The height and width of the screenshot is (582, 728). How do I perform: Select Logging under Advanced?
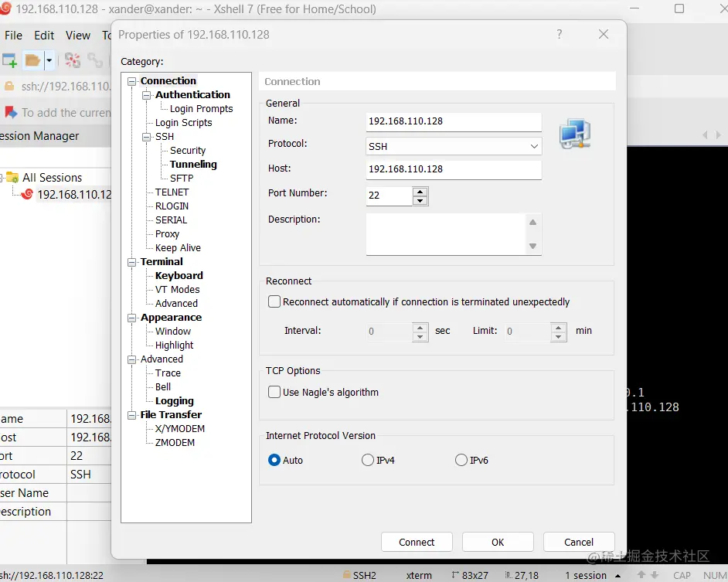174,401
